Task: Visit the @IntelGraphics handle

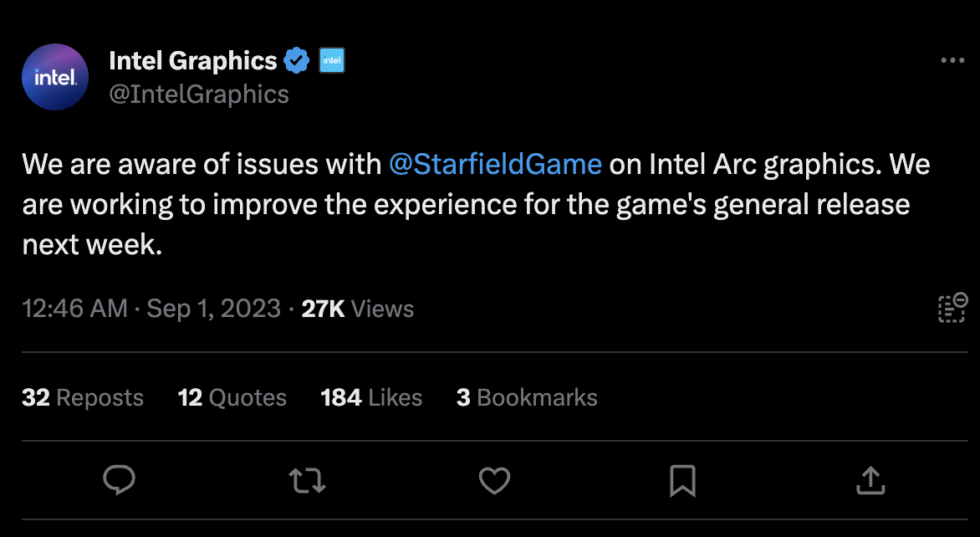Action: pos(200,94)
